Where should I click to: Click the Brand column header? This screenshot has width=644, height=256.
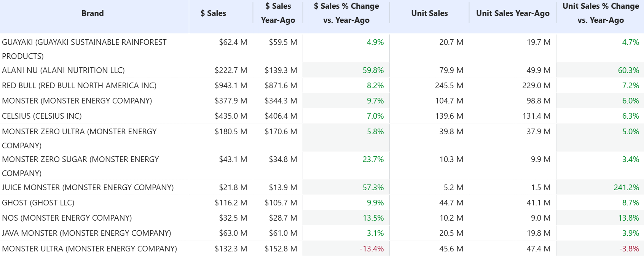click(x=92, y=13)
